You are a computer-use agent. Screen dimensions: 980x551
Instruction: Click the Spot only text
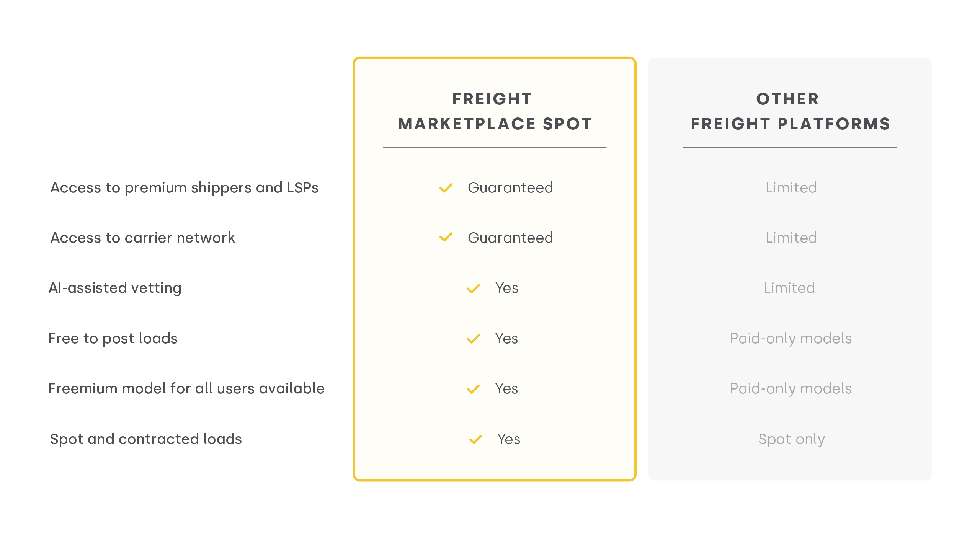(x=791, y=439)
